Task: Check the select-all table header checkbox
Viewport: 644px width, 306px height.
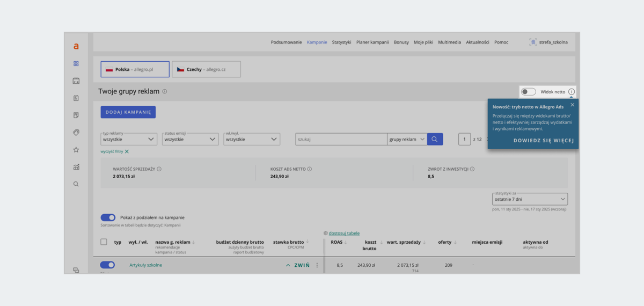Action: [104, 242]
